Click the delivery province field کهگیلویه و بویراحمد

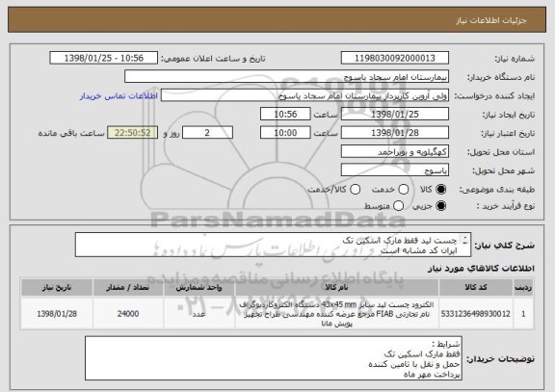point(395,151)
